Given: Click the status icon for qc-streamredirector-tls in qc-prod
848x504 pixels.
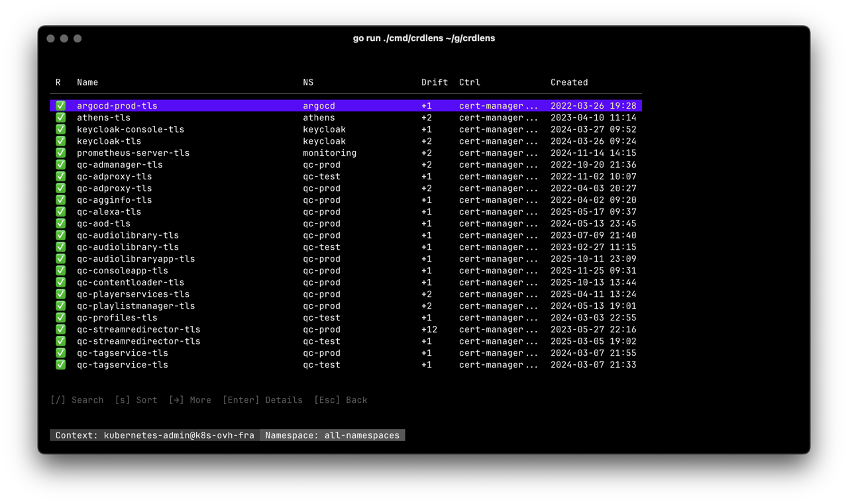Looking at the screenshot, I should (x=60, y=329).
